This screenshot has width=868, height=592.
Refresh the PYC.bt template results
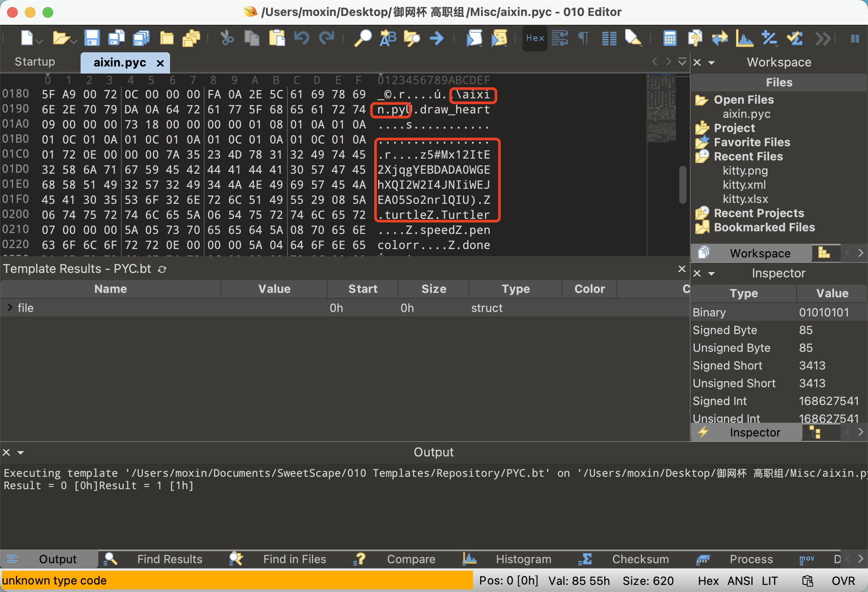pyautogui.click(x=162, y=269)
